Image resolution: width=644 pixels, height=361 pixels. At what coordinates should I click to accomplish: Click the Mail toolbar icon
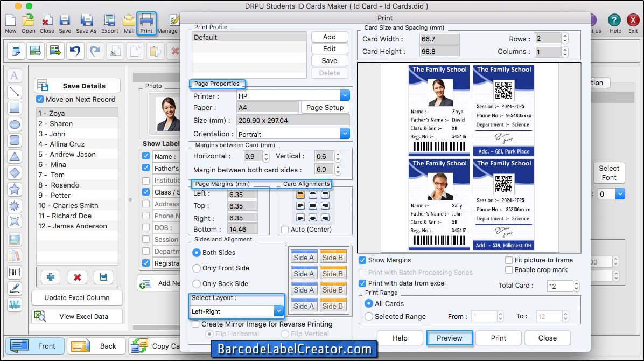point(129,23)
